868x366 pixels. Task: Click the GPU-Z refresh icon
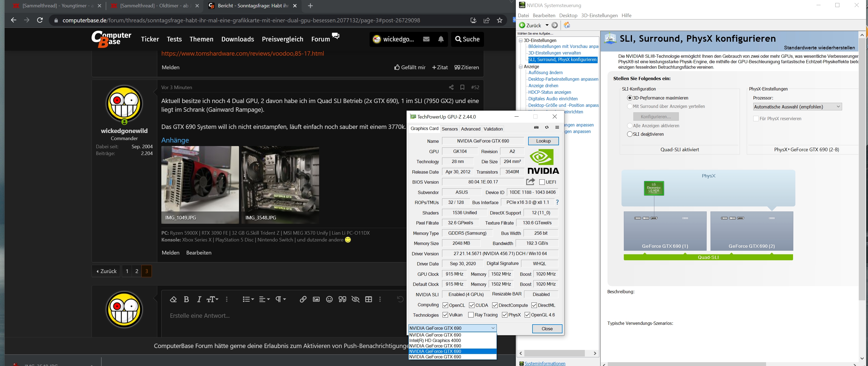pyautogui.click(x=547, y=127)
